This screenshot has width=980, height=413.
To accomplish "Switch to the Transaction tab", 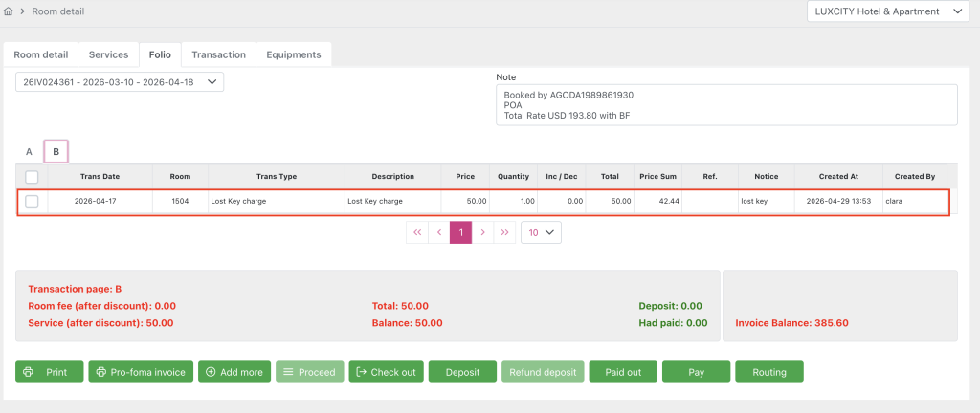I will pyautogui.click(x=218, y=54).
